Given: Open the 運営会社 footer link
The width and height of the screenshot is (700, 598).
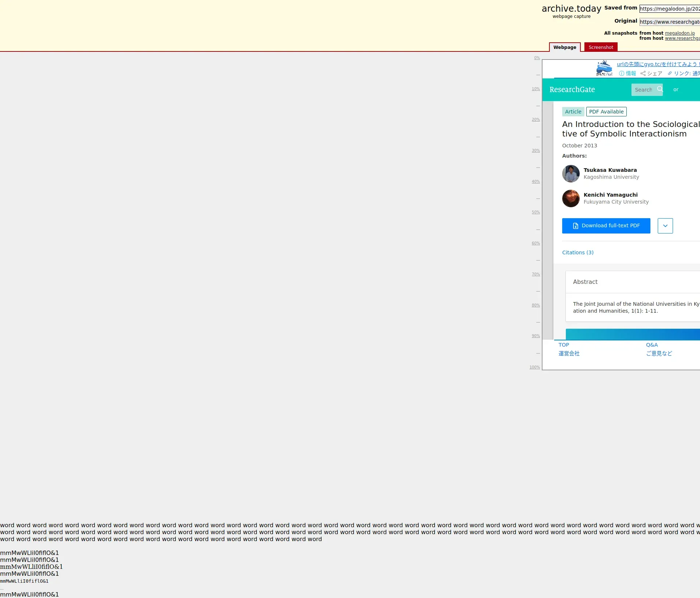Looking at the screenshot, I should point(569,354).
